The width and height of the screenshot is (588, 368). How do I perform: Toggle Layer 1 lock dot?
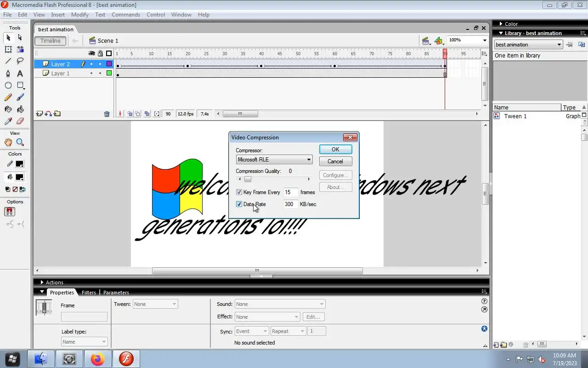[100, 73]
